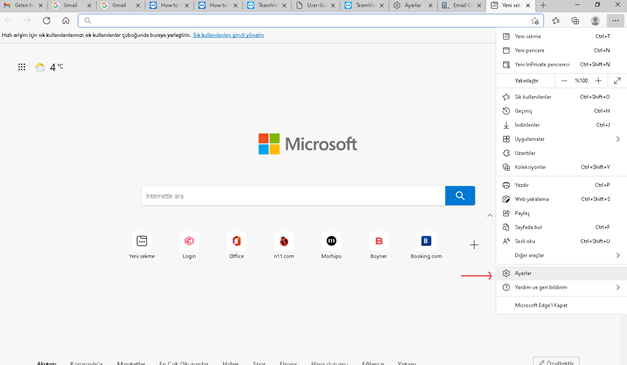The width and height of the screenshot is (627, 365).
Task: Open Sık kullanılanlar menu entry
Action: click(x=561, y=97)
